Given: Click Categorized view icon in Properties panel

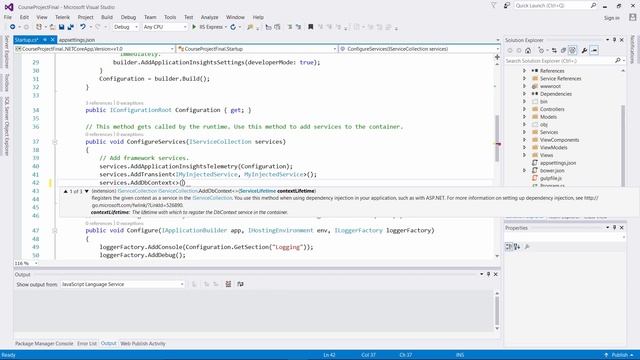Looking at the screenshot, I should coord(509,247).
